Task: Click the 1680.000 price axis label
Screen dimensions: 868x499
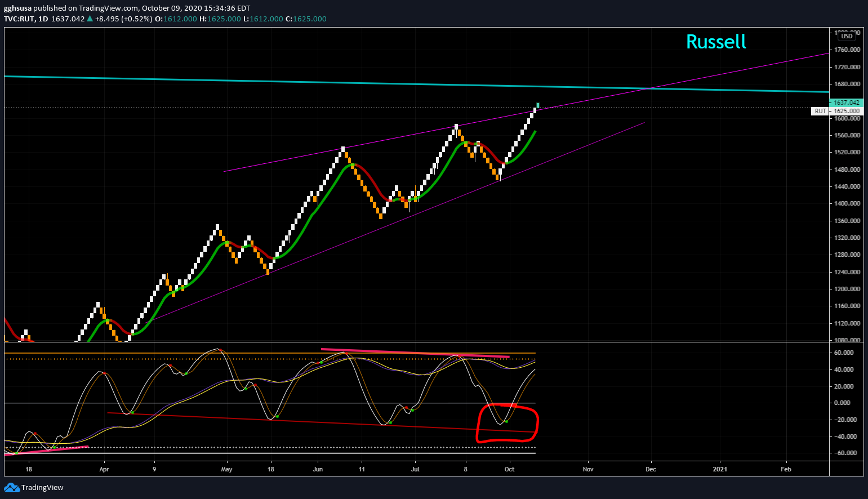Action: (847, 84)
